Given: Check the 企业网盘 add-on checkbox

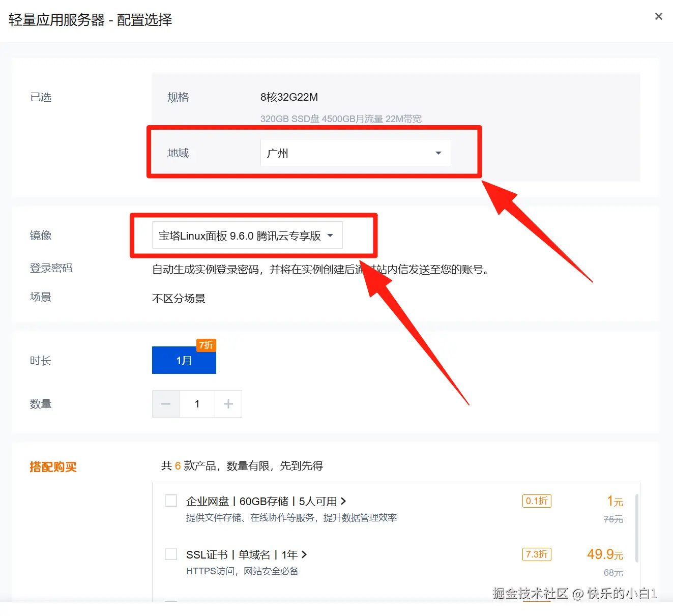Looking at the screenshot, I should click(171, 501).
